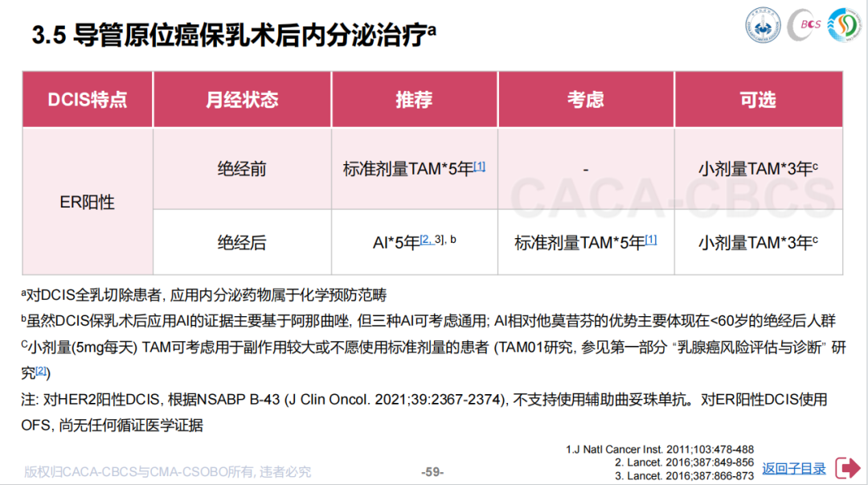Open reference [2] after 研究 in footnote c
Screen dimensions: 868x485
click(42, 372)
